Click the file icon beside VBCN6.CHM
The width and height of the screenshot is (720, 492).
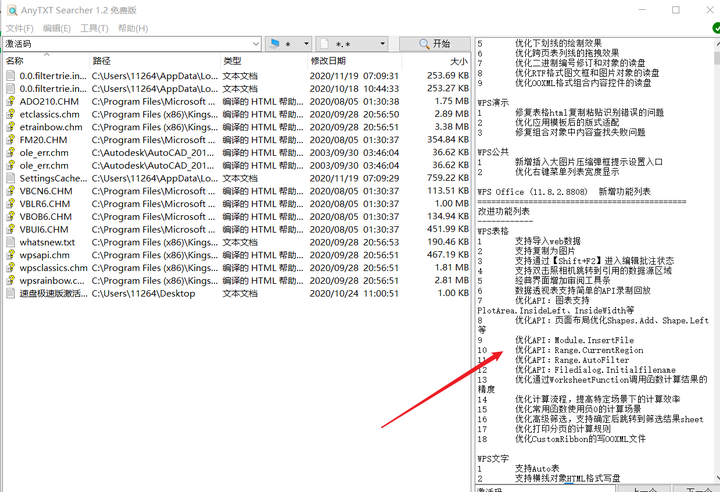[11, 191]
